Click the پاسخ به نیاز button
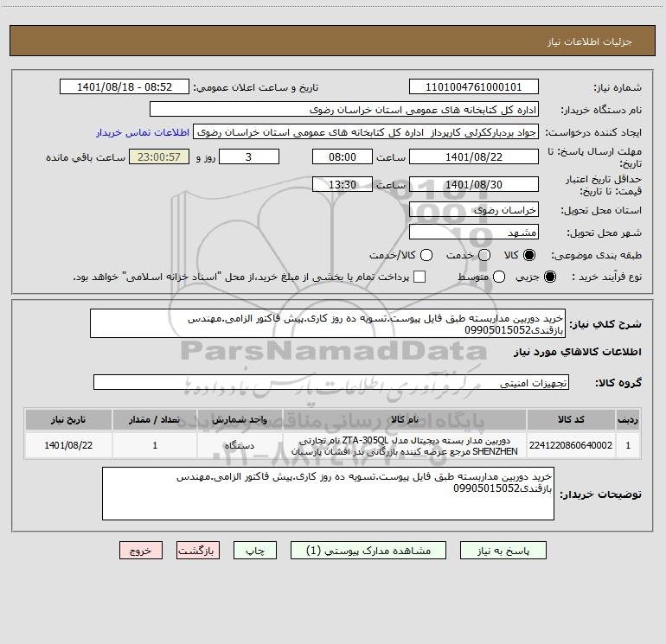The width and height of the screenshot is (666, 644). [x=503, y=550]
